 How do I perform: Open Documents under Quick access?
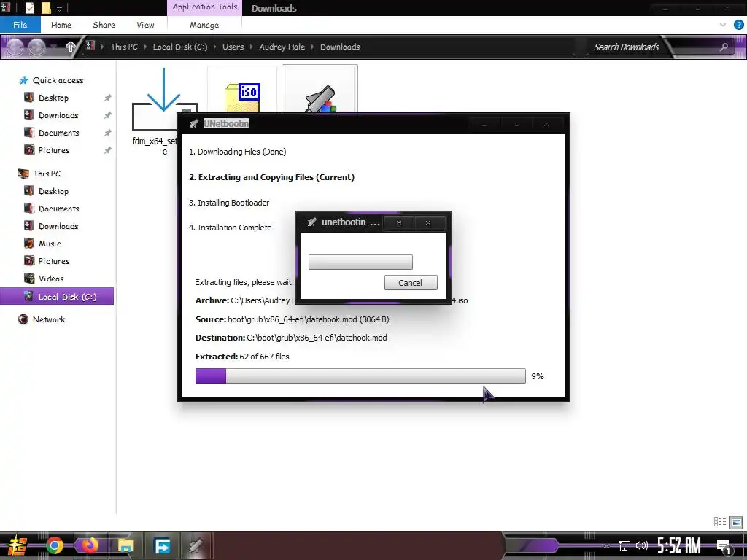pyautogui.click(x=58, y=133)
